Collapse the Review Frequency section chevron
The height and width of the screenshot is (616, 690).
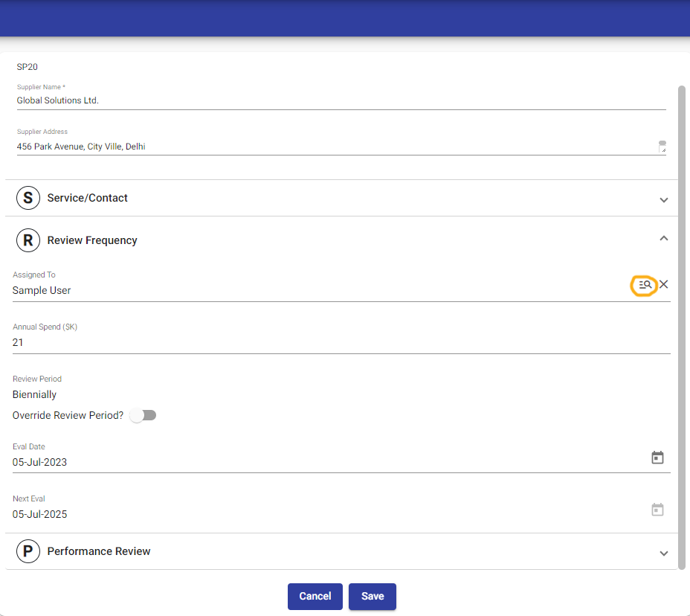pyautogui.click(x=664, y=239)
